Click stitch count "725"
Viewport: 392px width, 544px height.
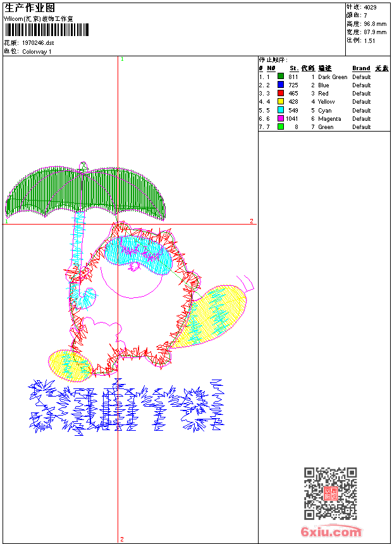point(293,85)
